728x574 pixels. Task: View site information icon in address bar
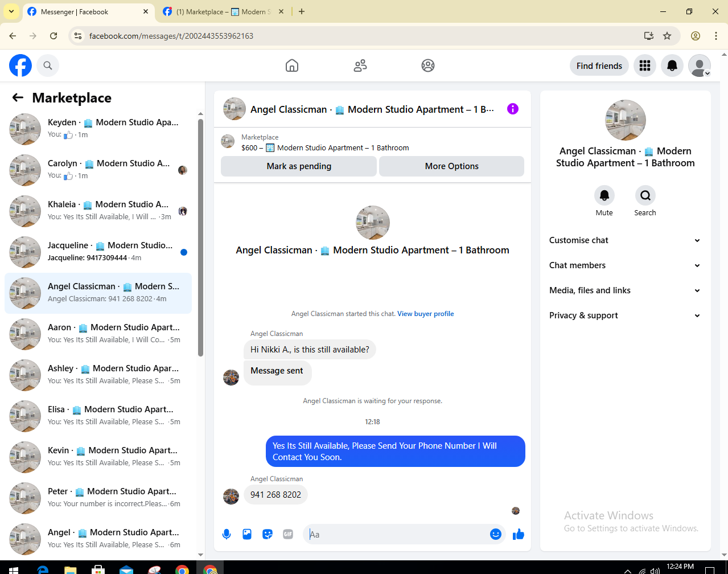(79, 36)
